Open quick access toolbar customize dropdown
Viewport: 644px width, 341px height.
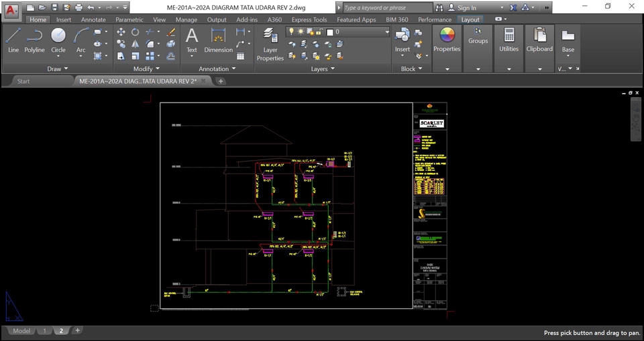click(x=125, y=7)
